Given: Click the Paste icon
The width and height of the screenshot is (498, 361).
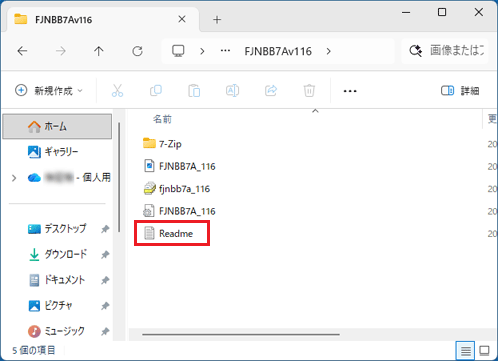Looking at the screenshot, I should 194,90.
